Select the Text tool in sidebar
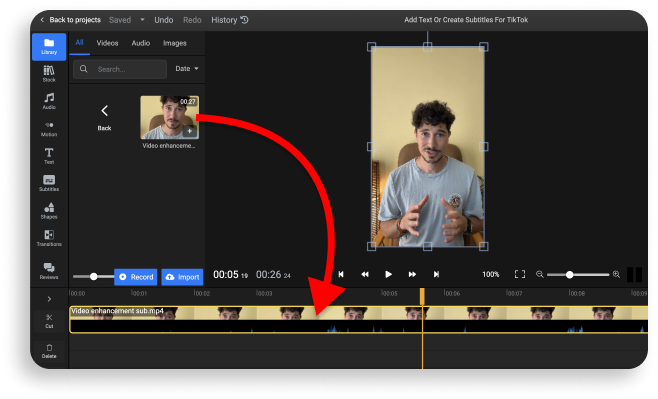Screen dimensions: 658x399 pyautogui.click(x=49, y=156)
